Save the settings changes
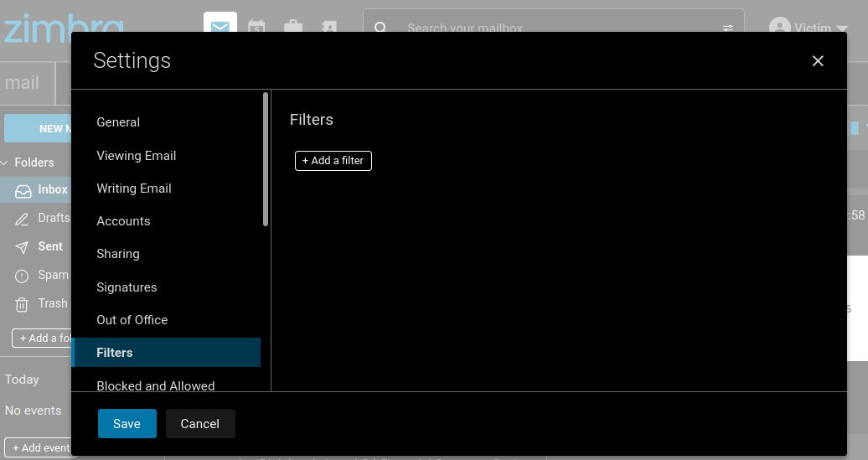The height and width of the screenshot is (460, 868). click(127, 423)
